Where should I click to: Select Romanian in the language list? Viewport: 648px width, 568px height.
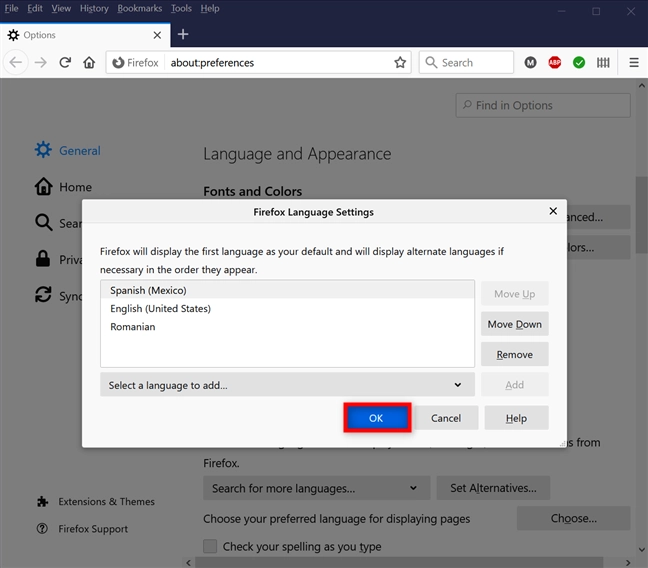click(287, 326)
